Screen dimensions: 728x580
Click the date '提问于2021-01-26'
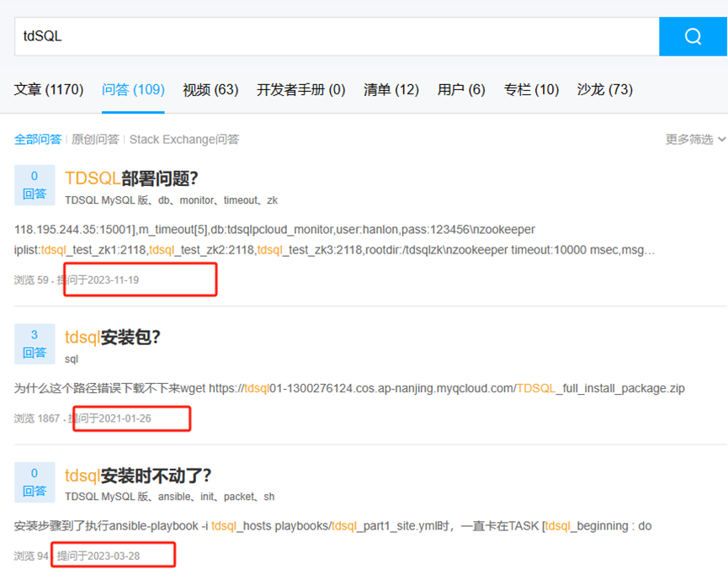pyautogui.click(x=109, y=418)
